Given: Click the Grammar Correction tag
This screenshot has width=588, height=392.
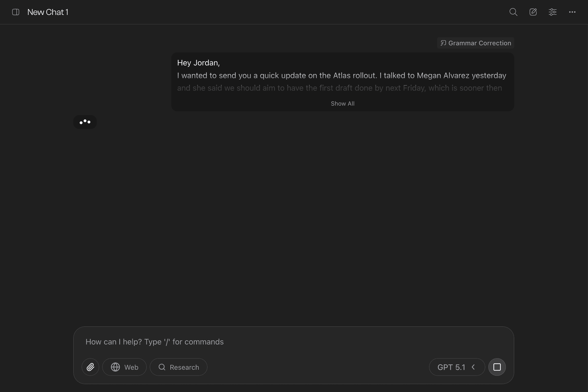Looking at the screenshot, I should point(479,43).
